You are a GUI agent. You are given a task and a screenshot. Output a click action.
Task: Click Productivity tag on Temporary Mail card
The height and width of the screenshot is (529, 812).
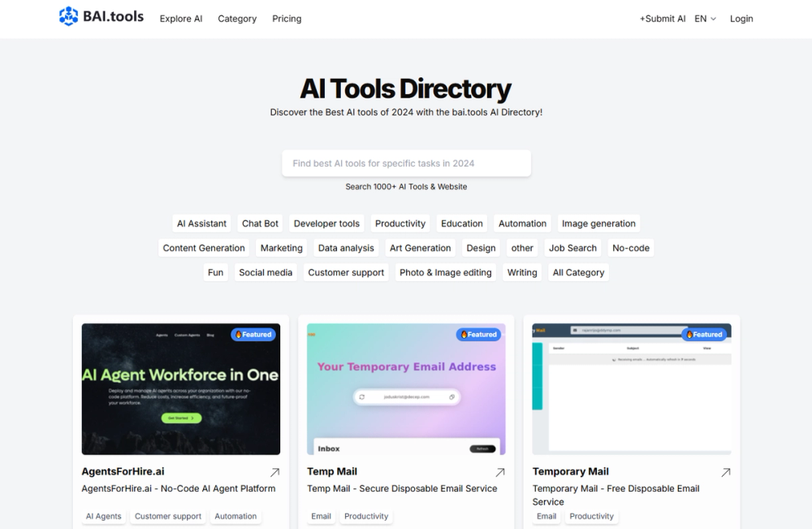pos(591,516)
